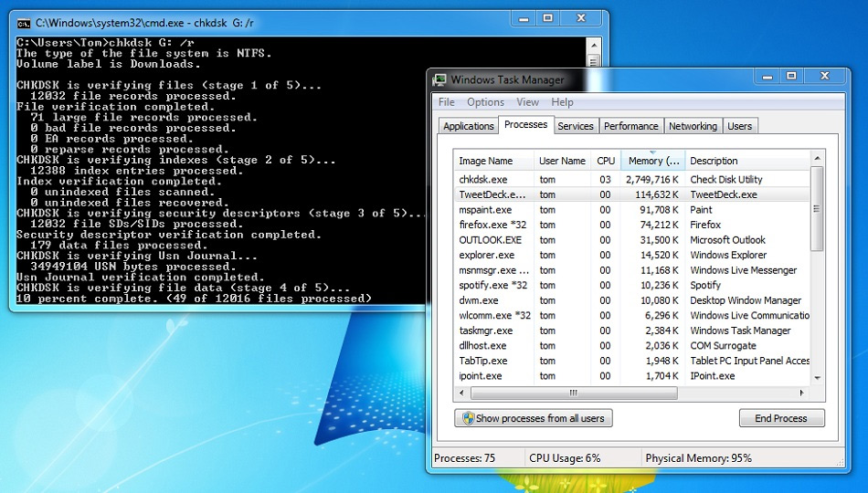This screenshot has width=868, height=493.
Task: Sort by User Name column header
Action: [562, 161]
